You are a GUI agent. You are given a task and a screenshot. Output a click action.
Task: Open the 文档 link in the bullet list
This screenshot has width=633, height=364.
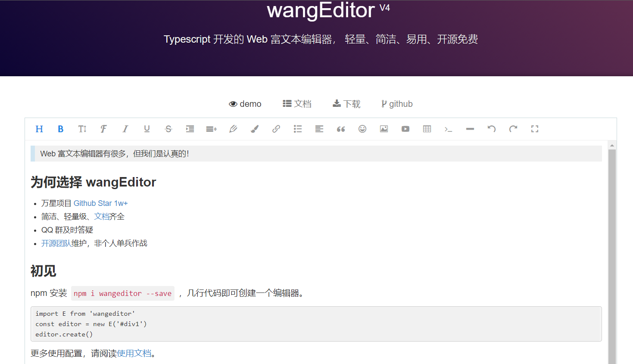click(102, 217)
